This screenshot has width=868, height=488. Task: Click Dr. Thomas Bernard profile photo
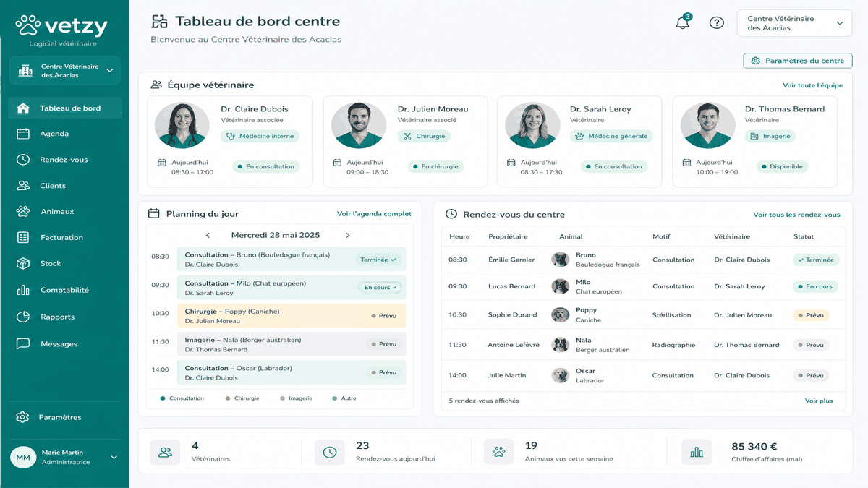(x=708, y=126)
